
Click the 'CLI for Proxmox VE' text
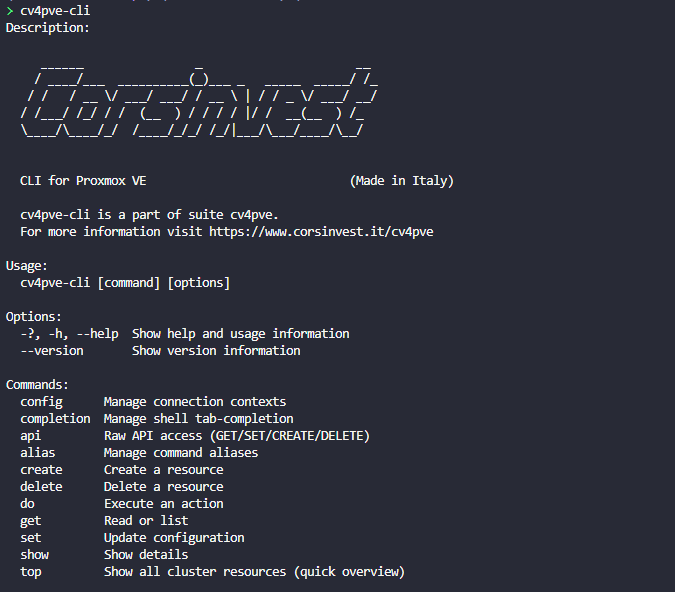tap(83, 180)
